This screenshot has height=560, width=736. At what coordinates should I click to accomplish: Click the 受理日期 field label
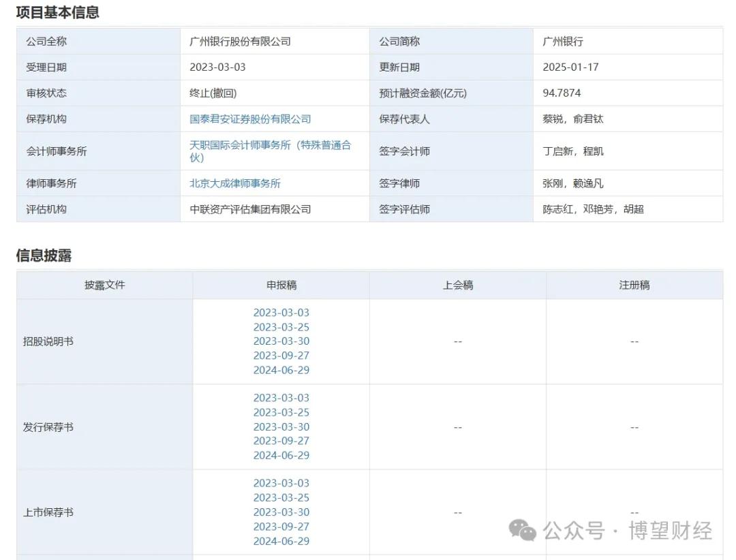[x=46, y=67]
